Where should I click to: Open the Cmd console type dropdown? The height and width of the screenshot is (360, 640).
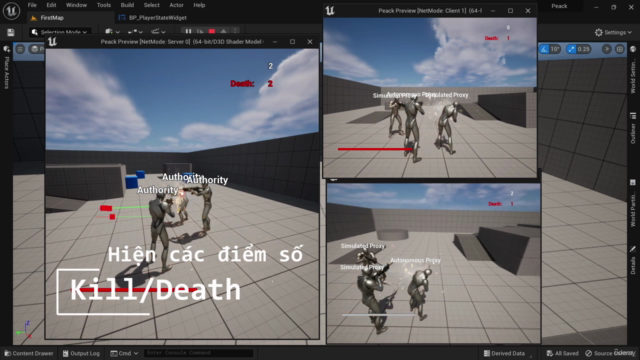pyautogui.click(x=124, y=353)
